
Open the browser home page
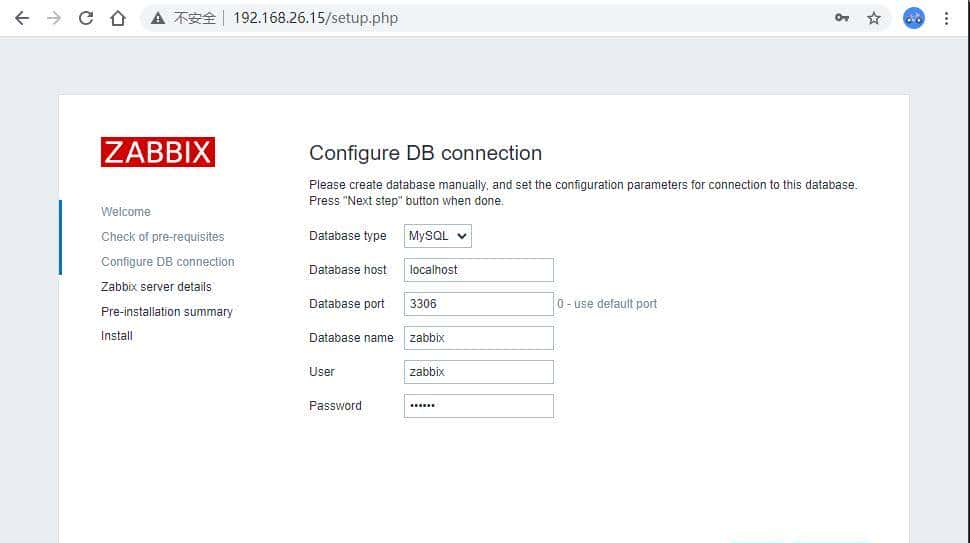pyautogui.click(x=118, y=18)
